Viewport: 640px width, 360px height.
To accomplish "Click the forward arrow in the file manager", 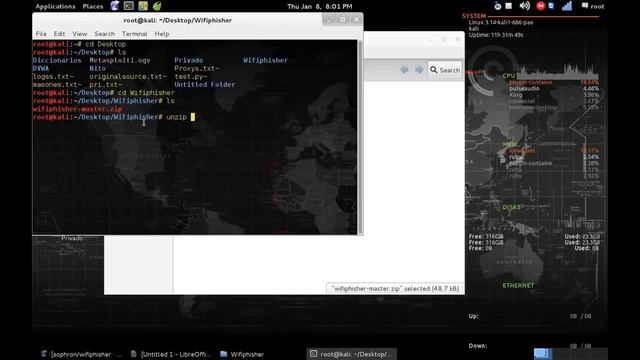I will pyautogui.click(x=419, y=70).
